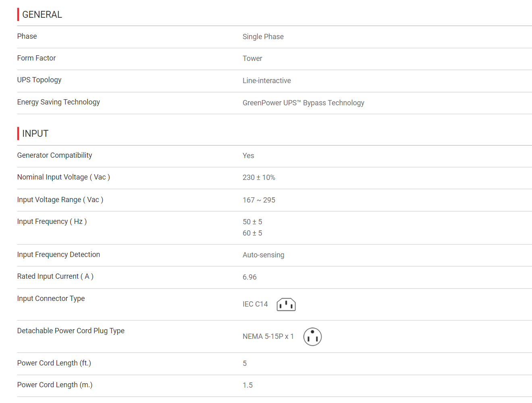Click the UPS Topology label

(x=39, y=80)
